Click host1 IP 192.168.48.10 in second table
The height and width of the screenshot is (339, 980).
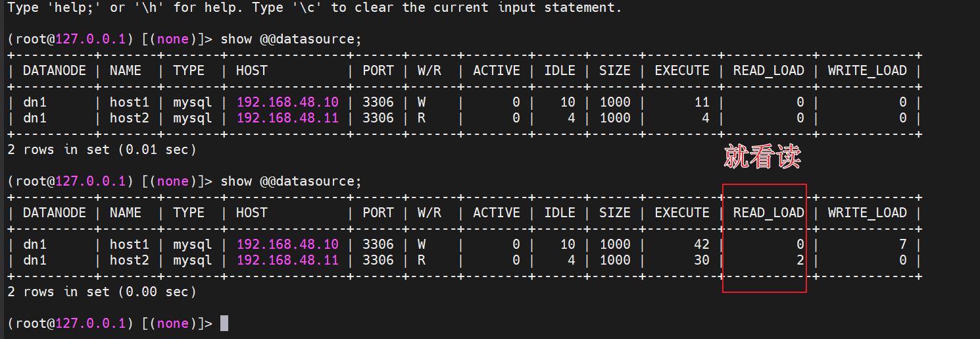coord(287,244)
